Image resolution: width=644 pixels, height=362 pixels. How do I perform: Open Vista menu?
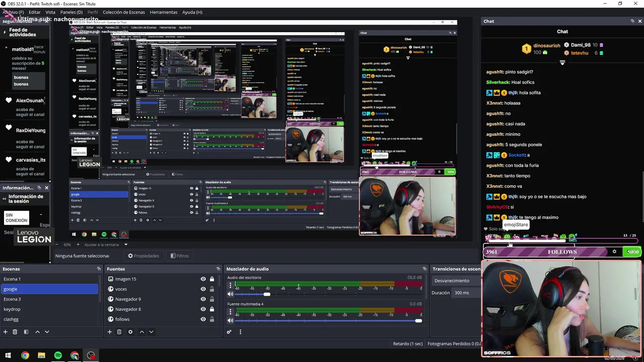[50, 12]
